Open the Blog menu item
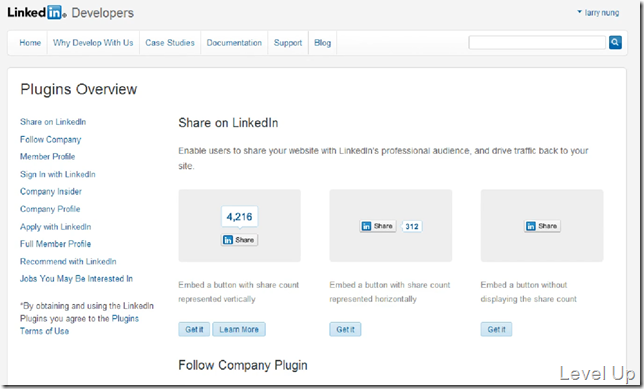Viewport: 644px width, 389px height. tap(322, 43)
